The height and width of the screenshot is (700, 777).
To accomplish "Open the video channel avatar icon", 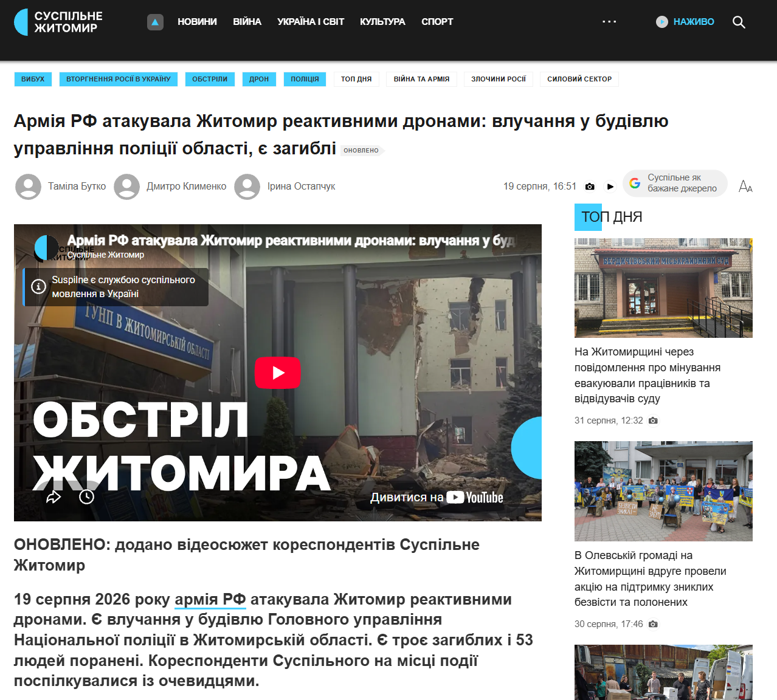I will coord(46,247).
